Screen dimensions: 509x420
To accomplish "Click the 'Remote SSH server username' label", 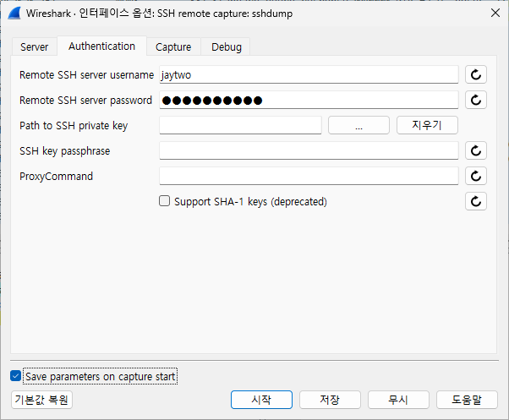I will (86, 75).
